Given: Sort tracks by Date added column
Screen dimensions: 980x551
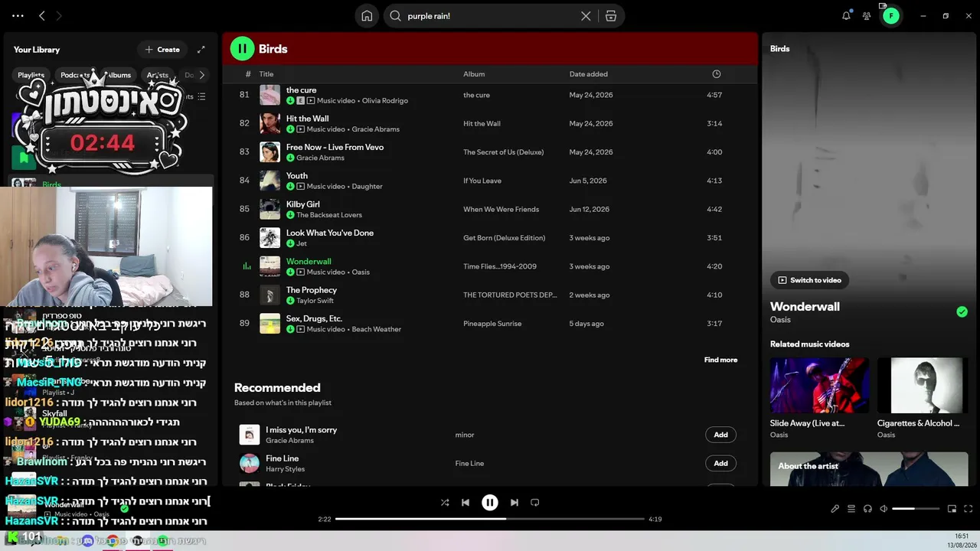Looking at the screenshot, I should (x=589, y=74).
